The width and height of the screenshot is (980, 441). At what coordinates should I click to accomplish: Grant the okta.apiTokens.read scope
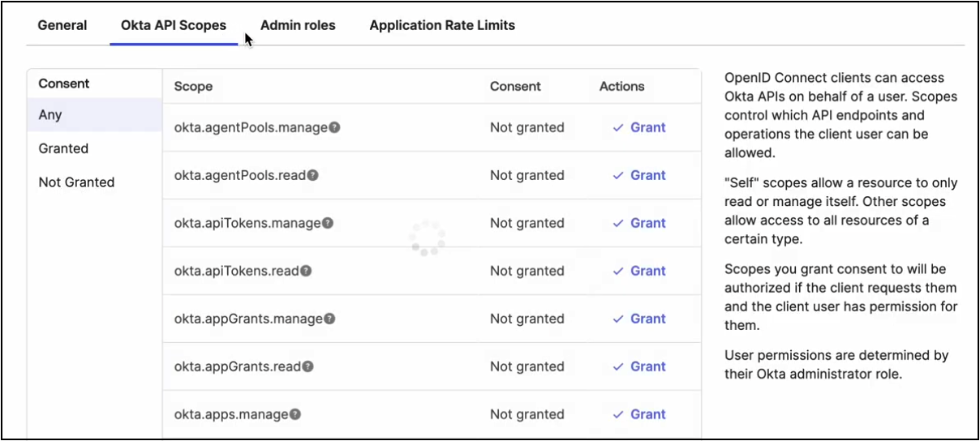[x=639, y=271]
